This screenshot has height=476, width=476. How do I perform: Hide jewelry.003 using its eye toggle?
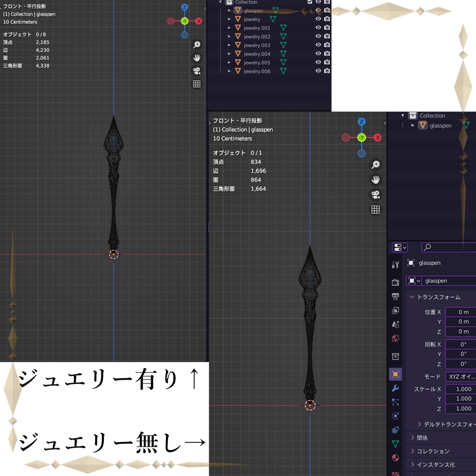(x=318, y=45)
